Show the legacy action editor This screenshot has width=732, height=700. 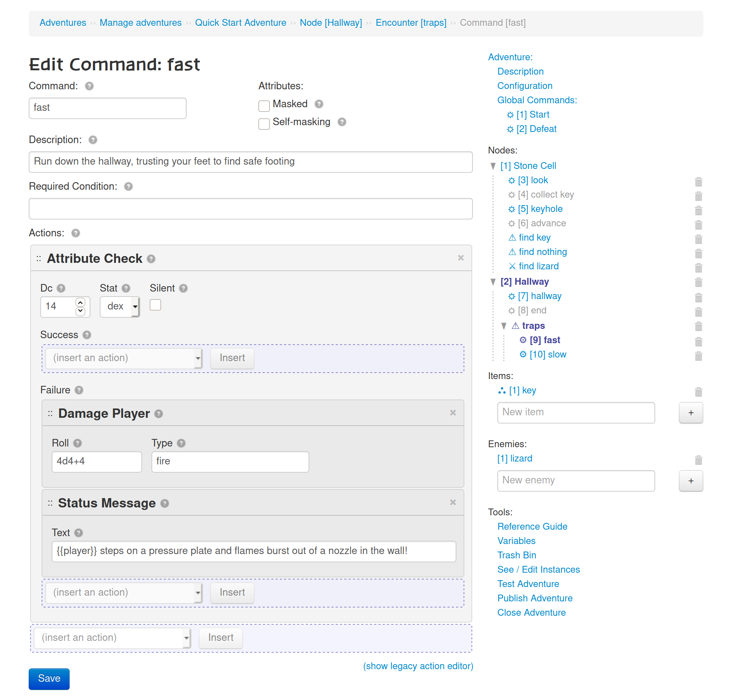point(418,666)
